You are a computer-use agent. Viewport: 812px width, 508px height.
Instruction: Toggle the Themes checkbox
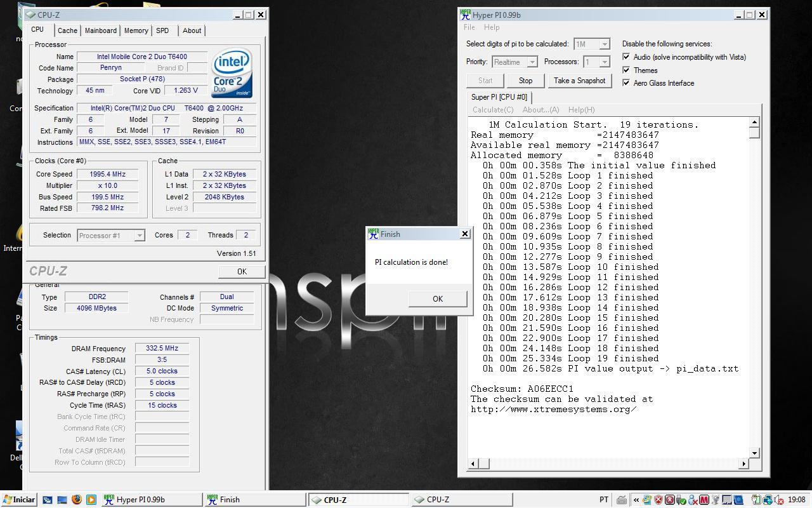click(x=626, y=70)
